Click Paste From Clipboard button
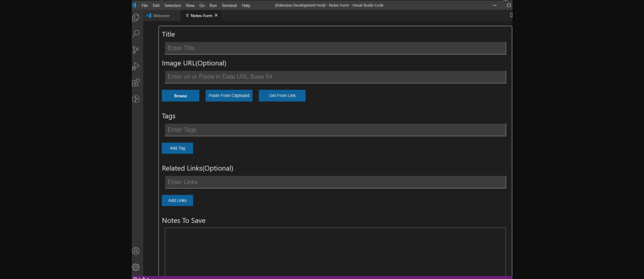644x279 pixels. coord(229,96)
